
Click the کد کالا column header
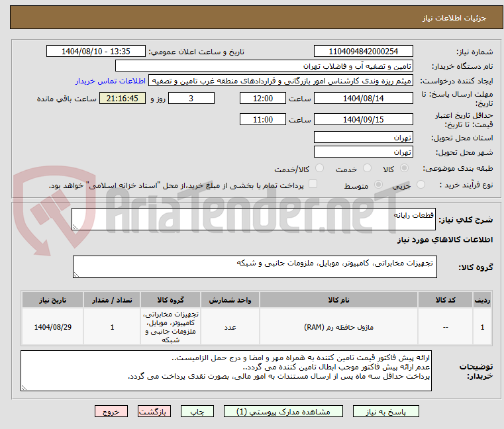[445, 300]
